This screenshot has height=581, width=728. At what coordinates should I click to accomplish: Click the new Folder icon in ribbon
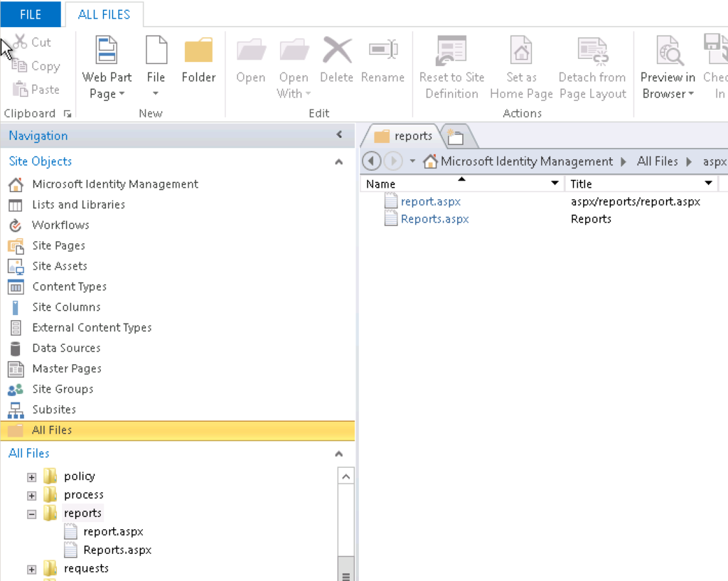point(198,51)
